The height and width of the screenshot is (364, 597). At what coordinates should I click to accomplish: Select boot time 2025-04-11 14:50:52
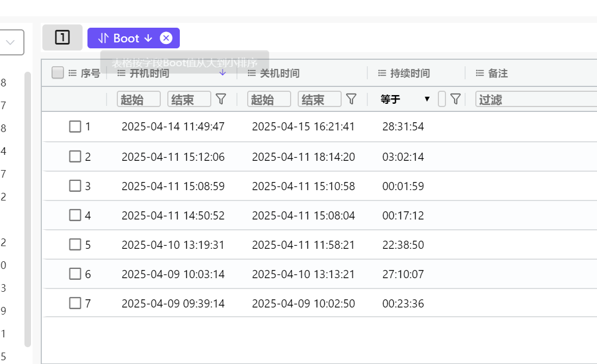pyautogui.click(x=173, y=216)
